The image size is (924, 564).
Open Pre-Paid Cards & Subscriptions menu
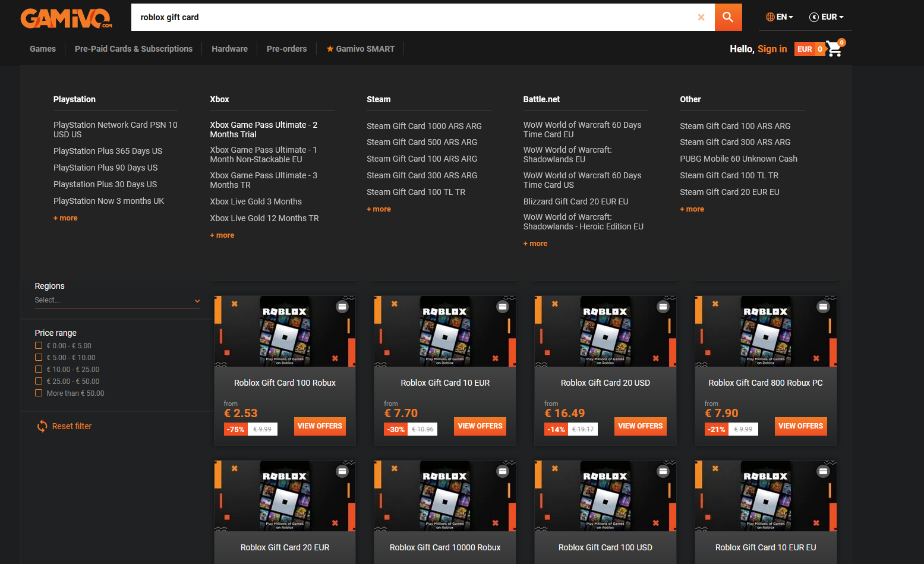134,49
